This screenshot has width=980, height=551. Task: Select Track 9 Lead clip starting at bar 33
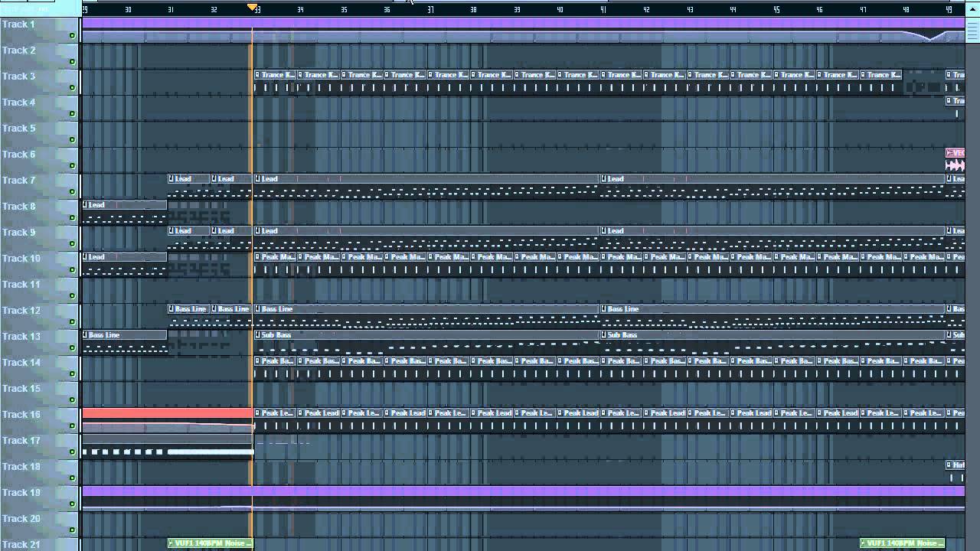click(x=426, y=238)
